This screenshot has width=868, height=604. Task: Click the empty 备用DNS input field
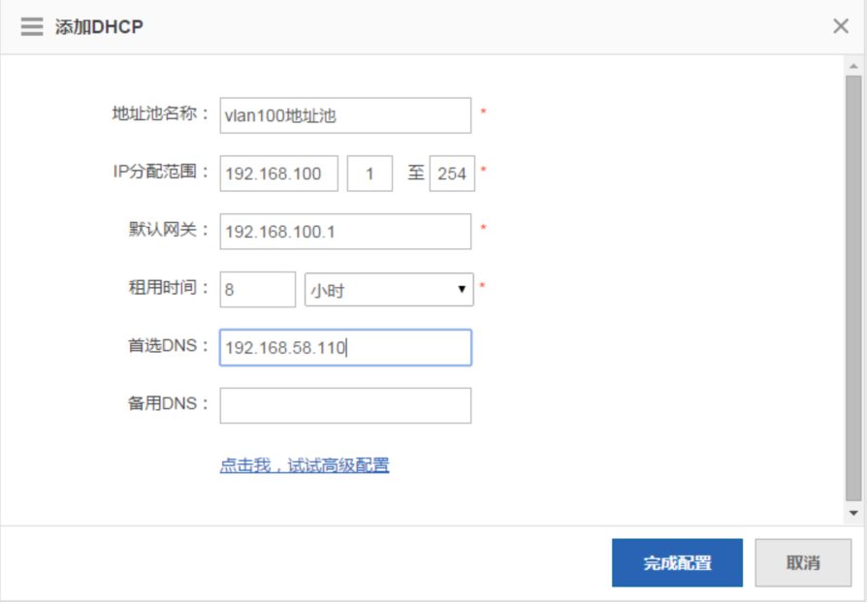point(345,406)
